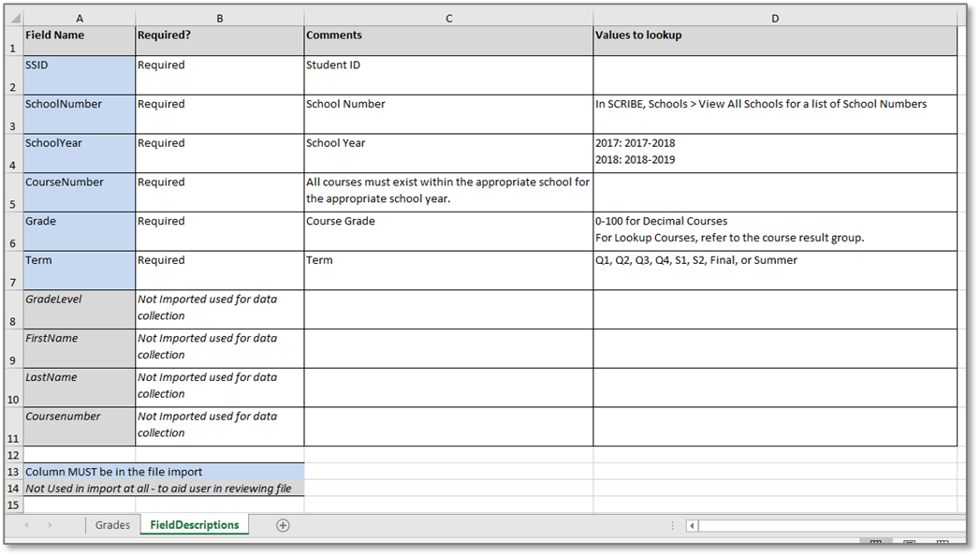This screenshot has width=980, height=556.
Task: Select row 1 header
Action: coord(13,40)
